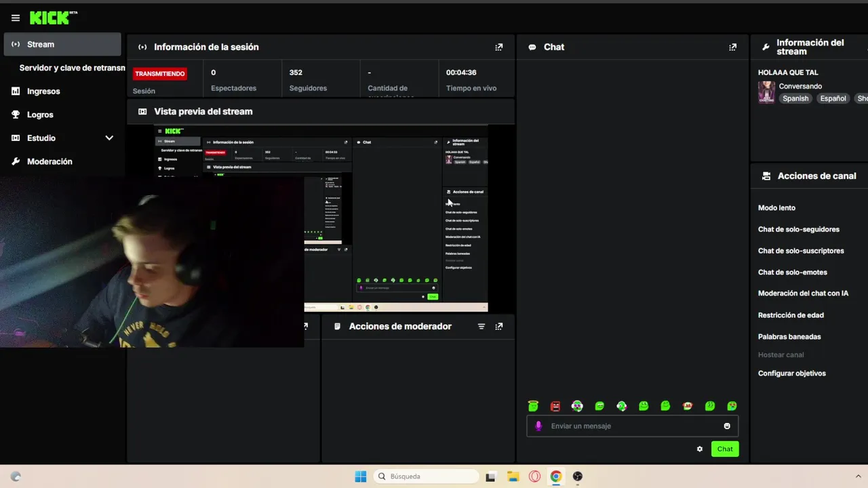Click the Spanish tag
This screenshot has height=488, width=868.
795,98
